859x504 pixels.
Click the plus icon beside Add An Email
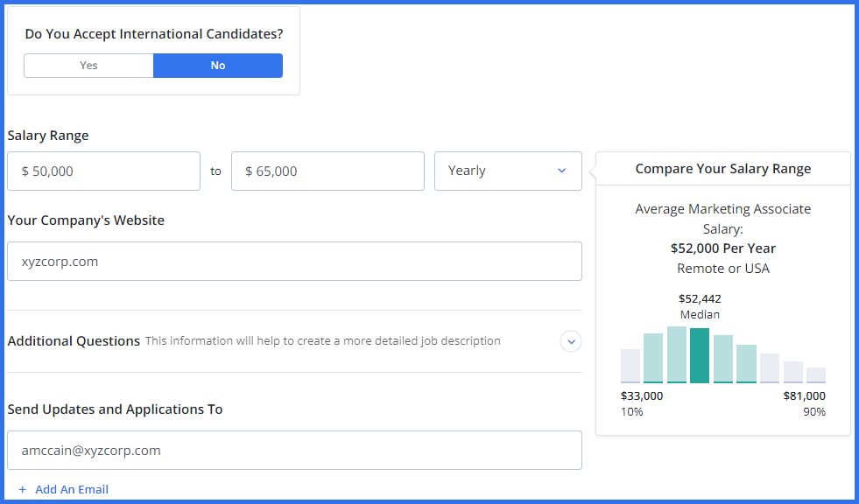[23, 490]
